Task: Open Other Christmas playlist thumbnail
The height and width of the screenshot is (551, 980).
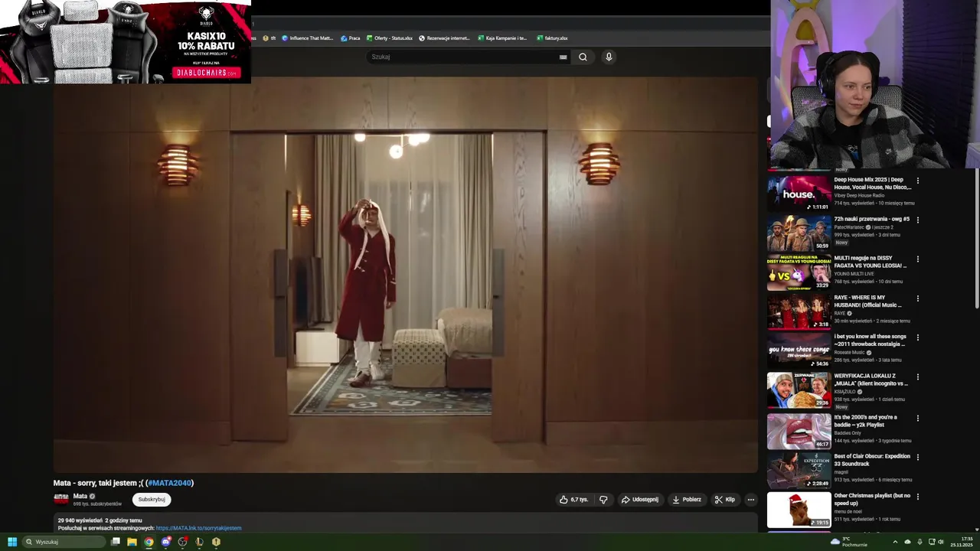Action: click(x=799, y=510)
